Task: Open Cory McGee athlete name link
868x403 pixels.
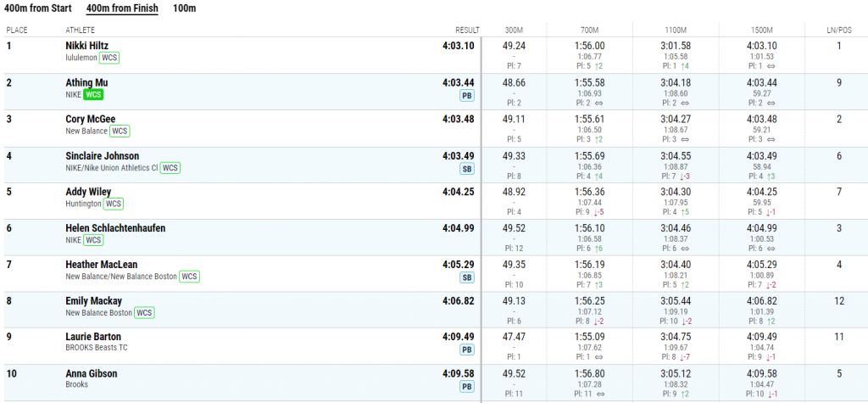Action: pyautogui.click(x=91, y=119)
